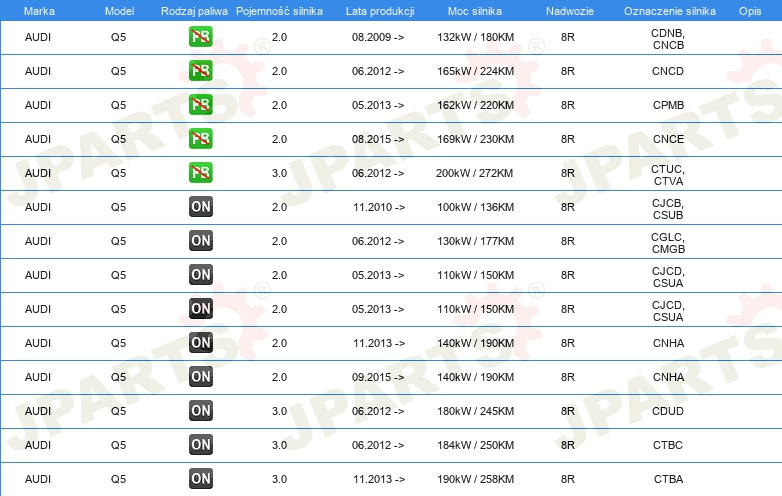
Task: Click the production date 09.2015 ->
Action: coord(378,377)
